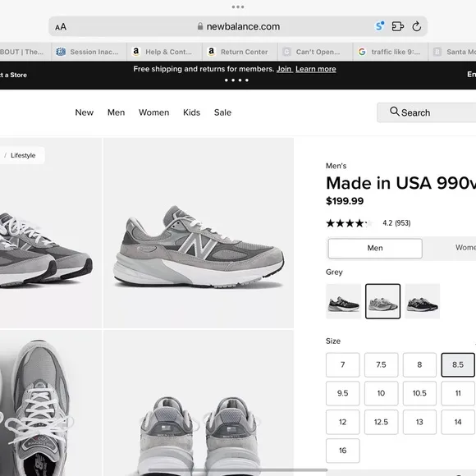Choose the first black-grey color swatch
The image size is (476, 476).
pyautogui.click(x=343, y=301)
